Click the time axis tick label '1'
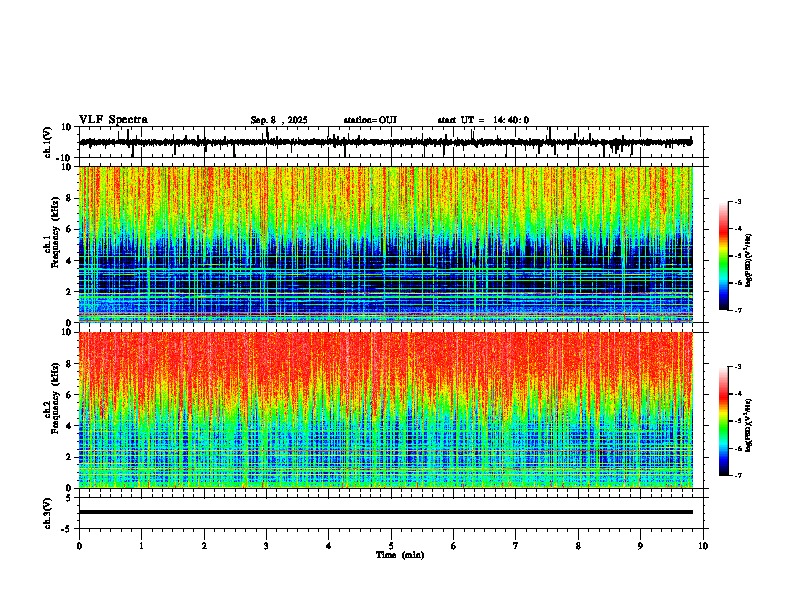This screenshot has width=792, height=612. pyautogui.click(x=141, y=546)
